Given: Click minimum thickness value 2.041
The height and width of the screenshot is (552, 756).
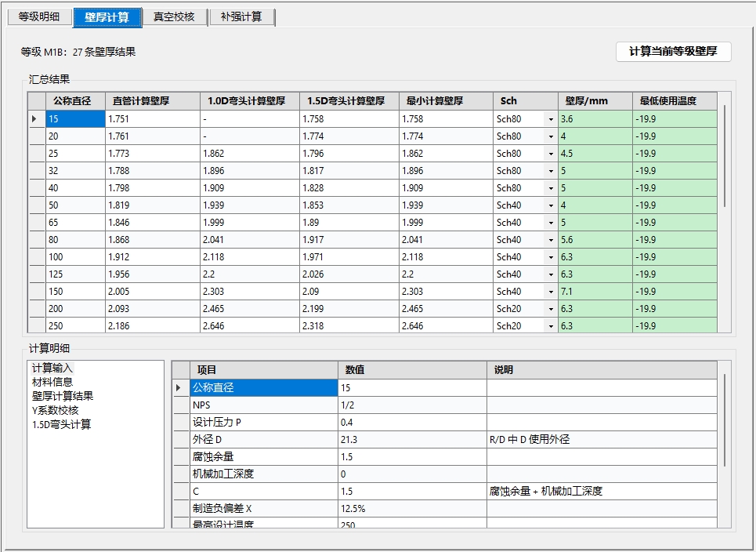Looking at the screenshot, I should [x=446, y=240].
